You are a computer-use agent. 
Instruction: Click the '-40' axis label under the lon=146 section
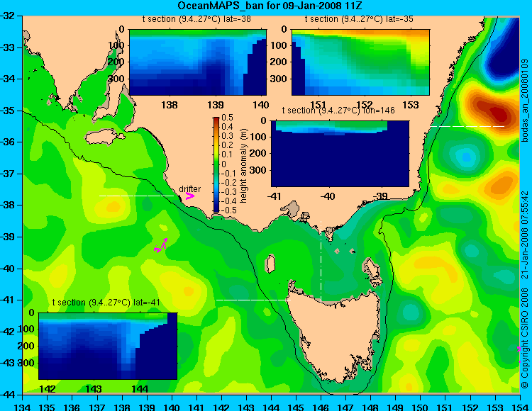coord(328,196)
